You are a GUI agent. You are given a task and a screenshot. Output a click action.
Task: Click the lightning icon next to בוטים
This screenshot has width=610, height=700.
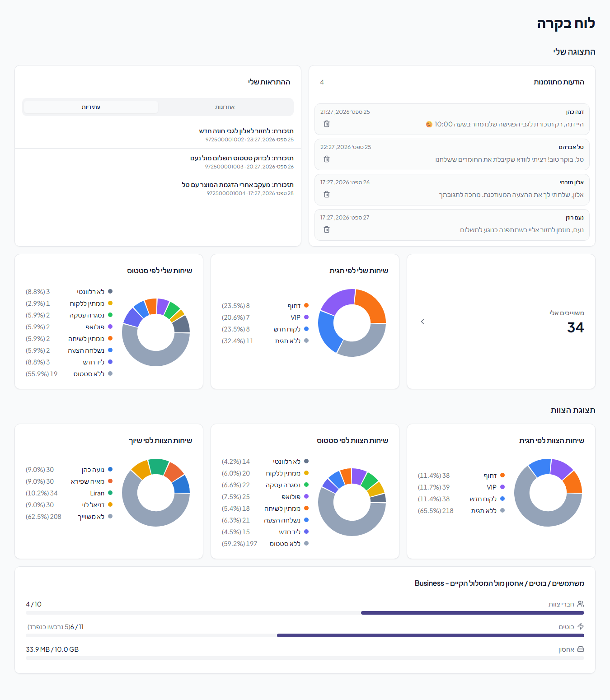(581, 626)
